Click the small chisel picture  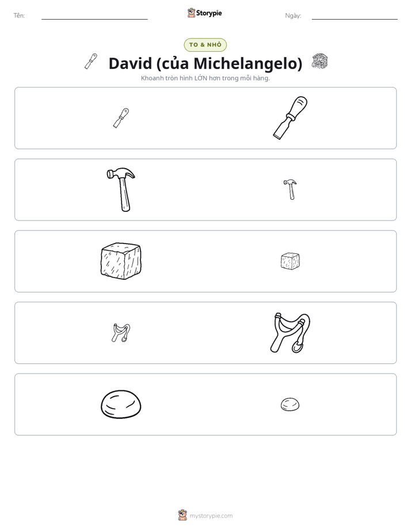pos(121,118)
